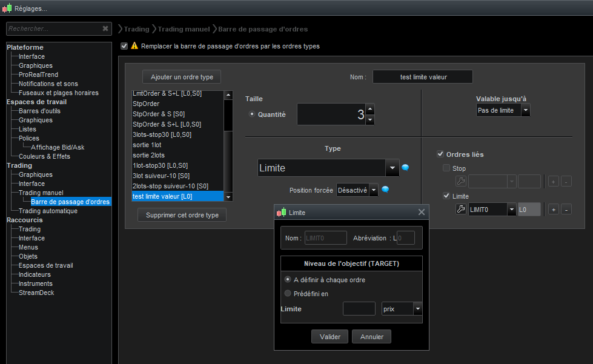The height and width of the screenshot is (364, 593).
Task: Click the Limite price input in dialog
Action: click(x=359, y=309)
